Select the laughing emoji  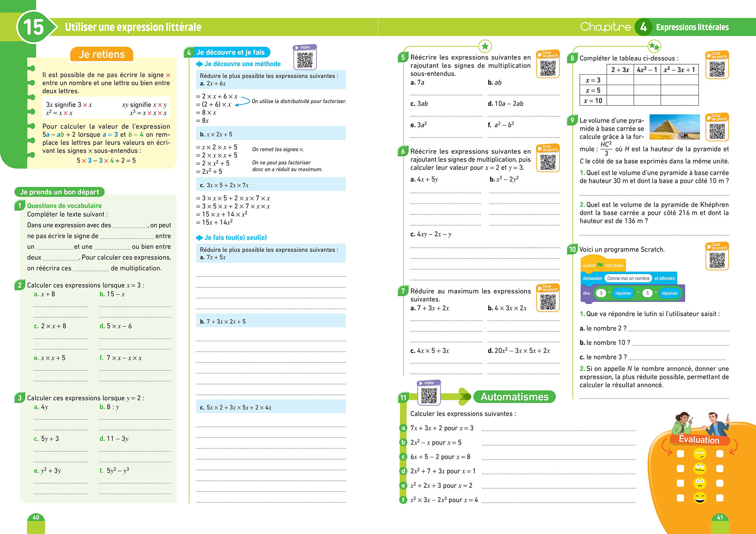(700, 498)
